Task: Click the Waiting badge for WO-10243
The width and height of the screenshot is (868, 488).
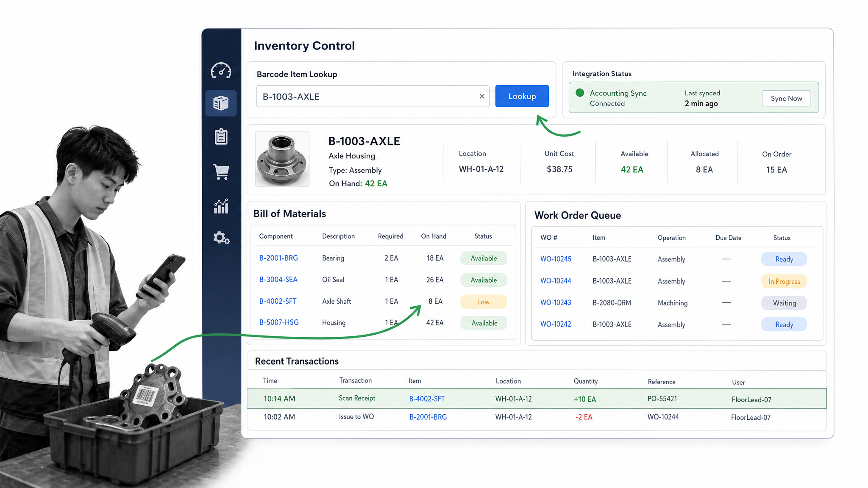Action: pos(784,303)
